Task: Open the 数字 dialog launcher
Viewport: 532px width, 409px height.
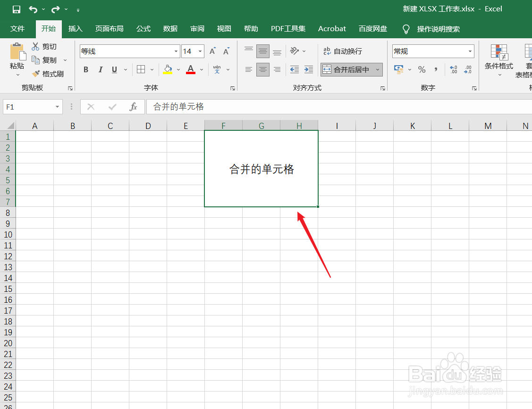Action: [x=474, y=88]
